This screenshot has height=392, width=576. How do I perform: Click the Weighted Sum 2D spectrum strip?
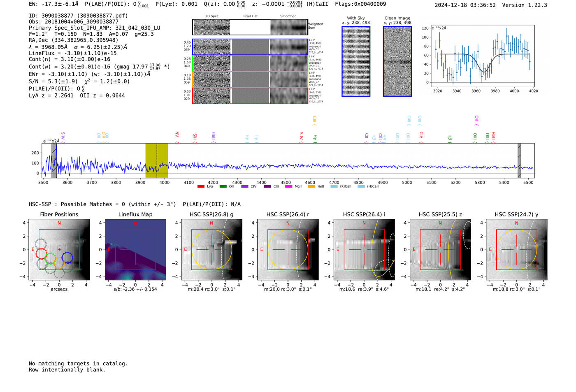click(250, 27)
